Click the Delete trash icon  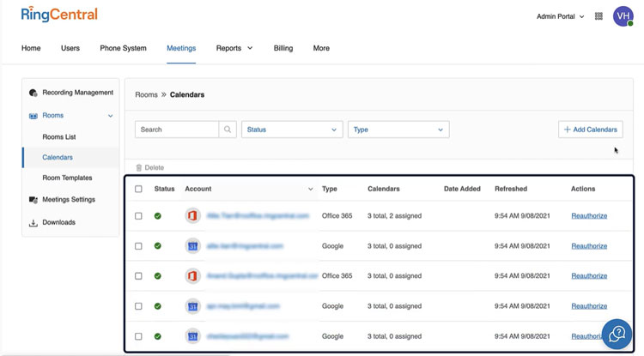point(139,168)
